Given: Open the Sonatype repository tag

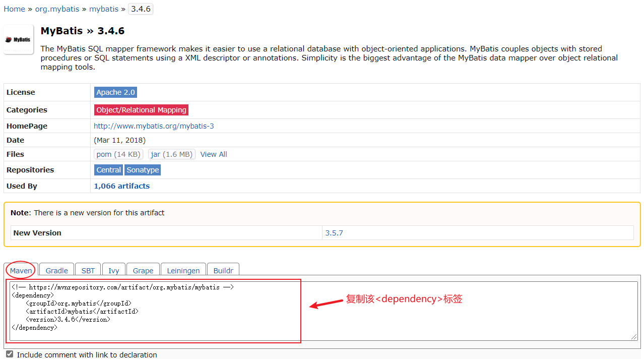Looking at the screenshot, I should coord(143,170).
